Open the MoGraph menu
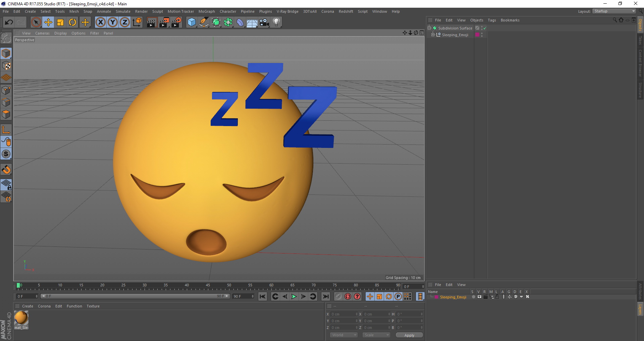This screenshot has height=341, width=644. pyautogui.click(x=207, y=11)
